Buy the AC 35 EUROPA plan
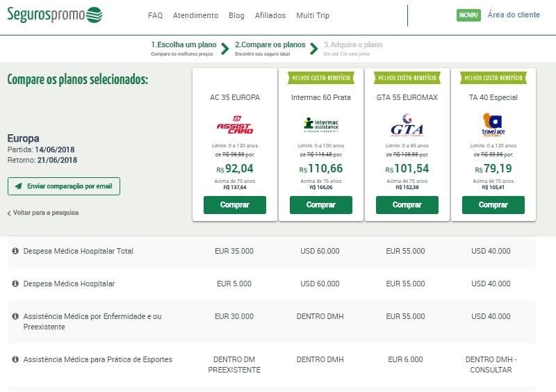Screen dimensions: 556x392 [x=235, y=205]
